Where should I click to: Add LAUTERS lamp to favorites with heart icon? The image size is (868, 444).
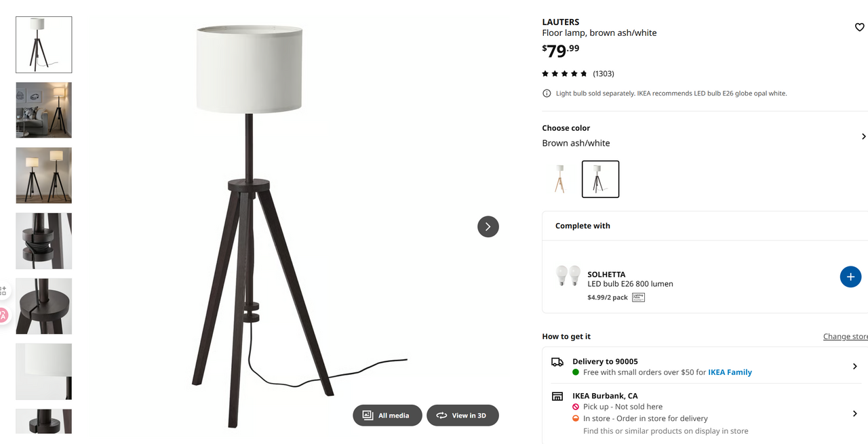pyautogui.click(x=859, y=27)
